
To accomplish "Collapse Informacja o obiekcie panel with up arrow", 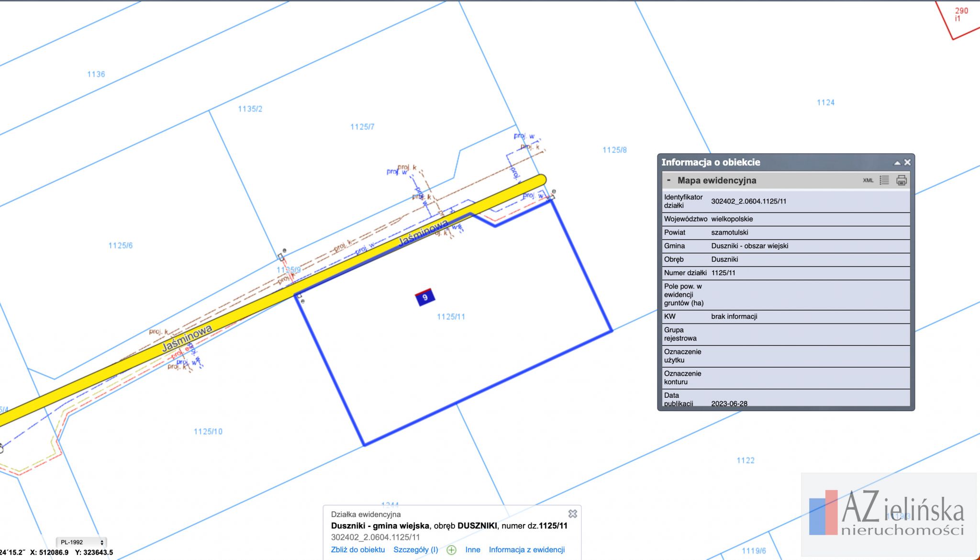I will tap(897, 163).
